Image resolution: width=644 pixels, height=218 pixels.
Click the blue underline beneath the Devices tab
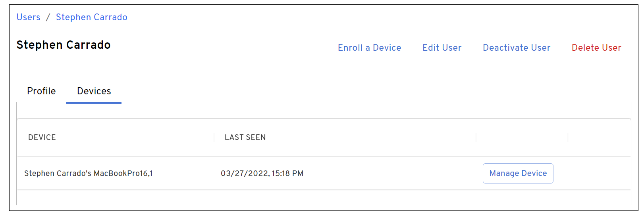click(94, 103)
